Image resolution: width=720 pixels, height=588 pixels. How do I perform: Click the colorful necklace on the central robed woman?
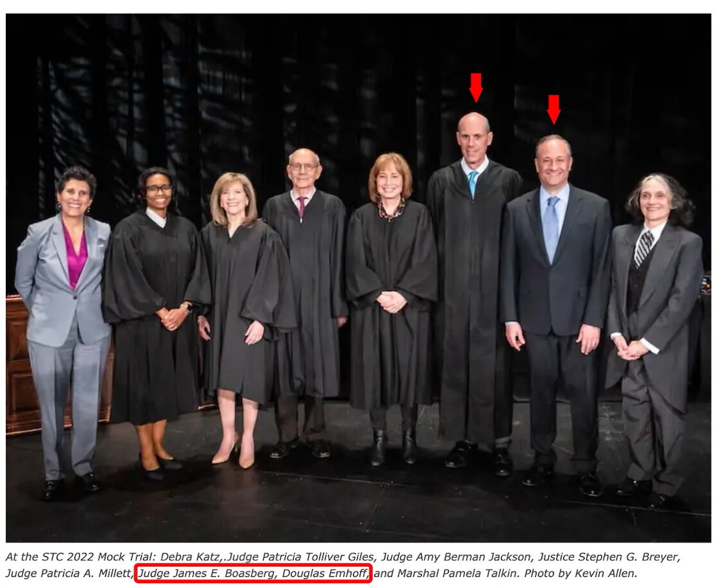391,209
